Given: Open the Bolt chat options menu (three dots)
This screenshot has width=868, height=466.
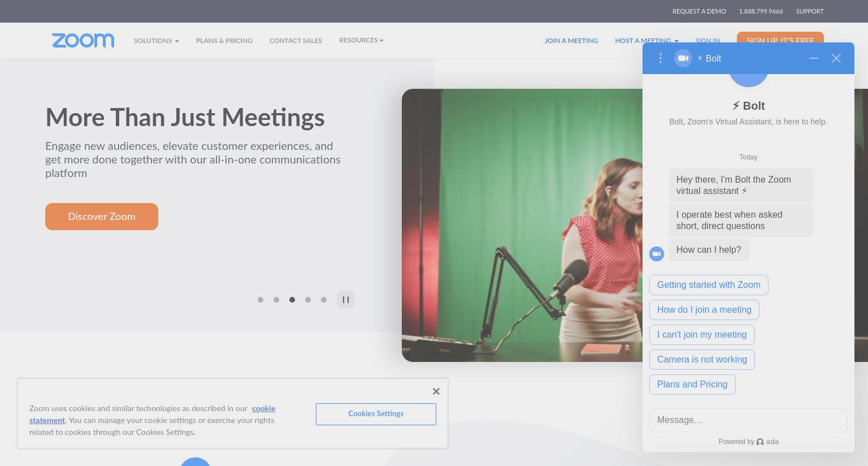Looking at the screenshot, I should point(660,58).
